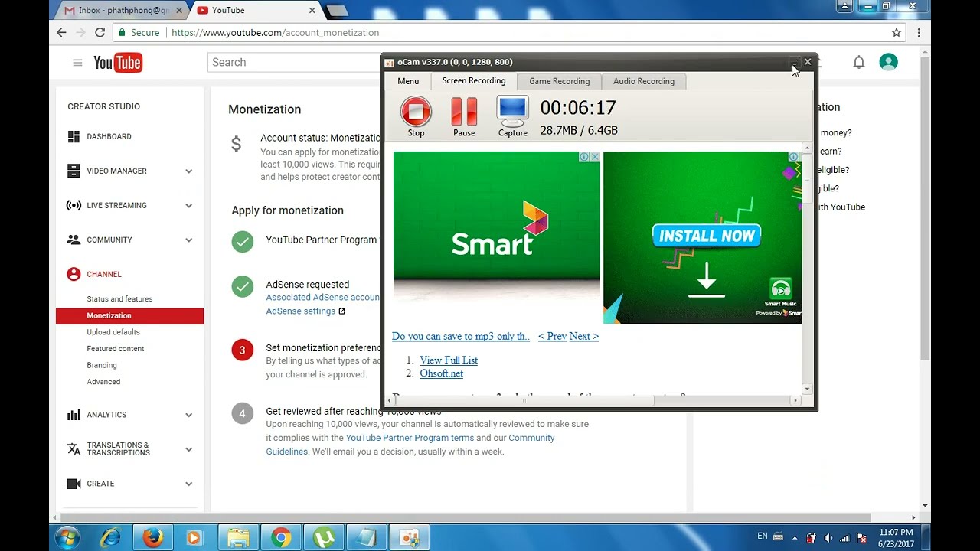The height and width of the screenshot is (551, 980).
Task: Go to the YouTube logo home
Action: click(118, 63)
